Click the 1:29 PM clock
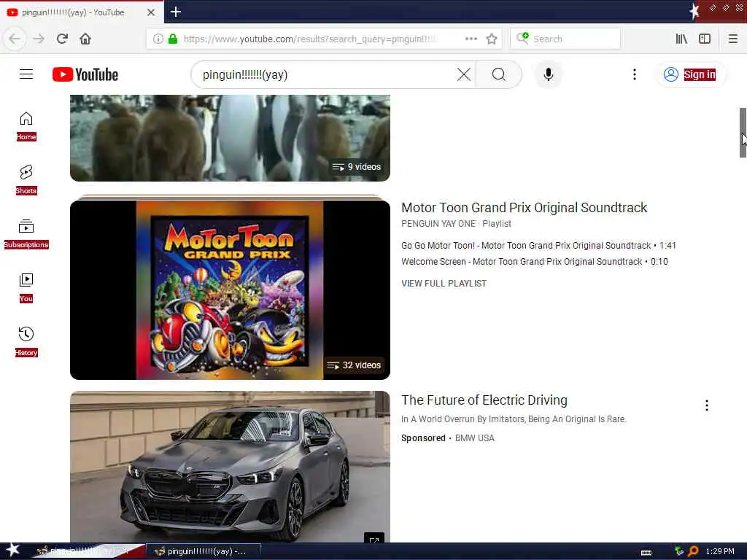The height and width of the screenshot is (560, 747). point(720,551)
